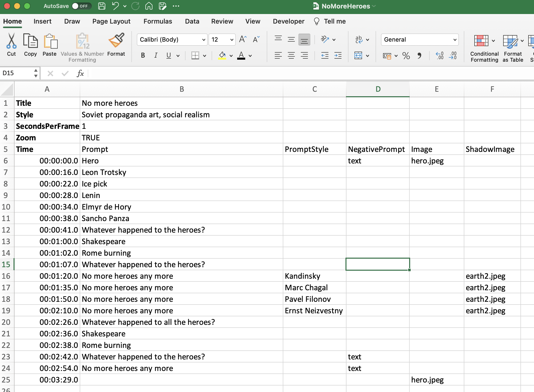Apply the yellow fill color swatch
This screenshot has height=392, width=534.
coord(222,55)
